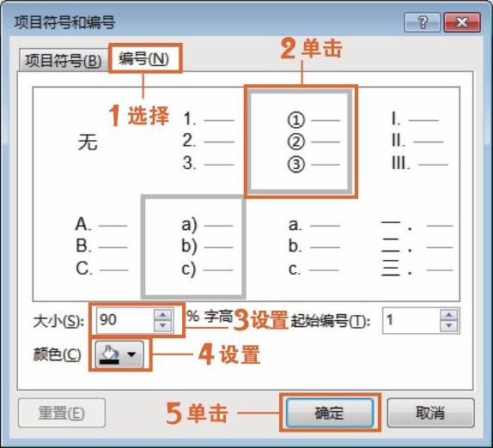Choose the a) b) c) numbering style
The image size is (493, 448).
pos(193,246)
